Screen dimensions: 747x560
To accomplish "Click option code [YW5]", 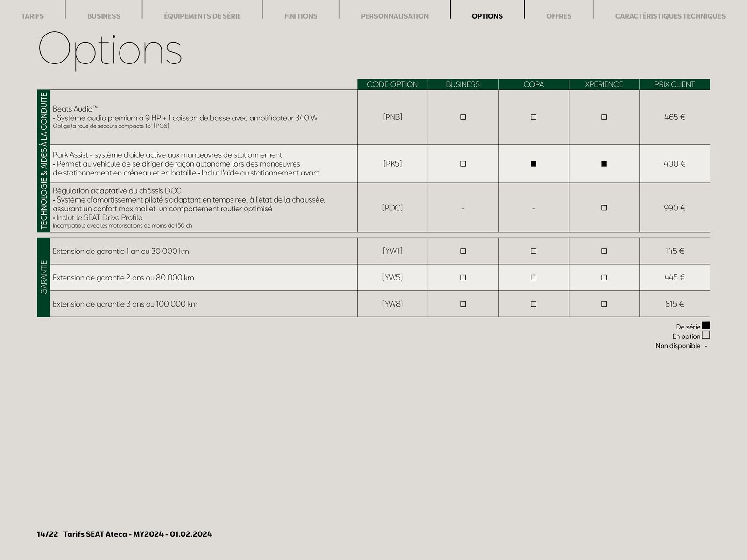I will click(x=393, y=278).
